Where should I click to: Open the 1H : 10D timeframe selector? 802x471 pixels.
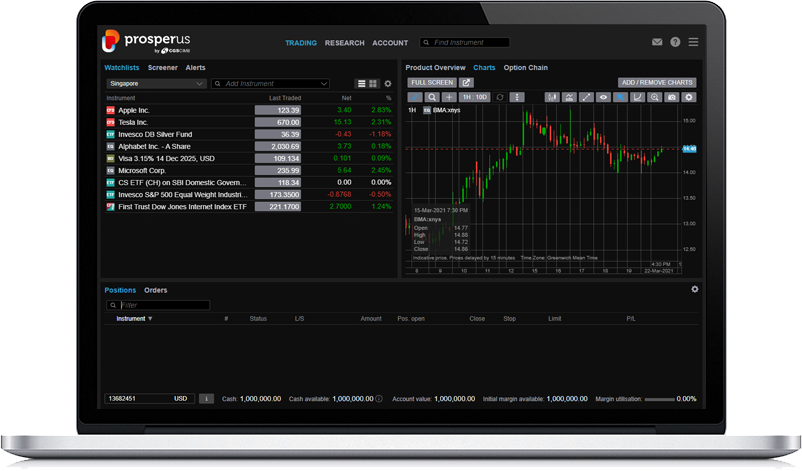[474, 97]
